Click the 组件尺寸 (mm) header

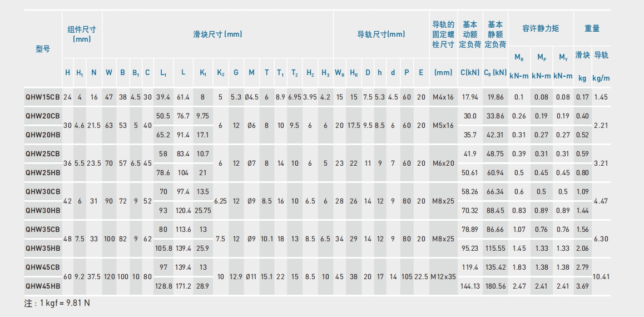tap(82, 34)
